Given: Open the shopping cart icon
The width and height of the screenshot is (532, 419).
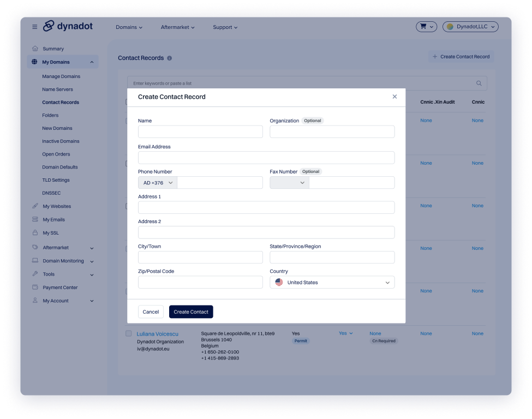Looking at the screenshot, I should 426,27.
